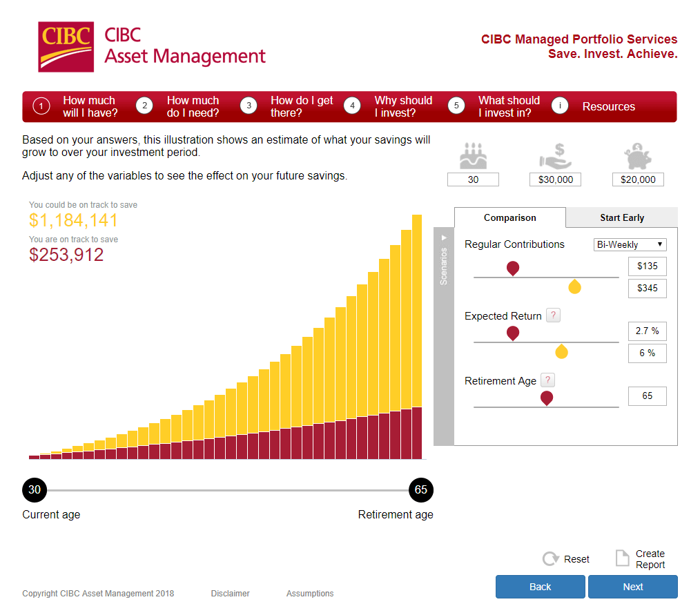Click step 5 circle in navigation
This screenshot has width=700, height=604.
pos(456,106)
